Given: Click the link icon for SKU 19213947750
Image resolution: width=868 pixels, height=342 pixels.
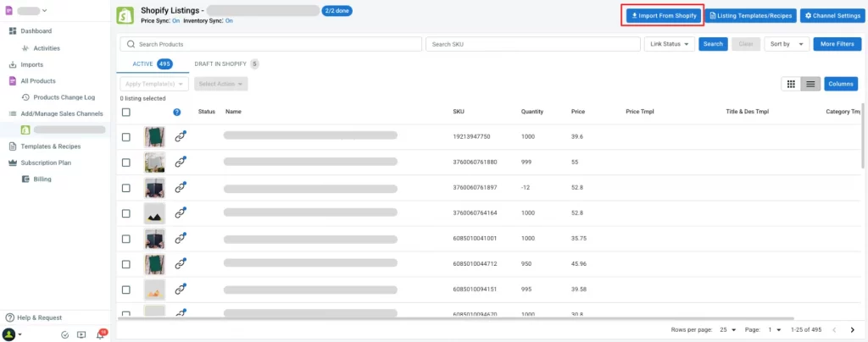Looking at the screenshot, I should coord(180,136).
